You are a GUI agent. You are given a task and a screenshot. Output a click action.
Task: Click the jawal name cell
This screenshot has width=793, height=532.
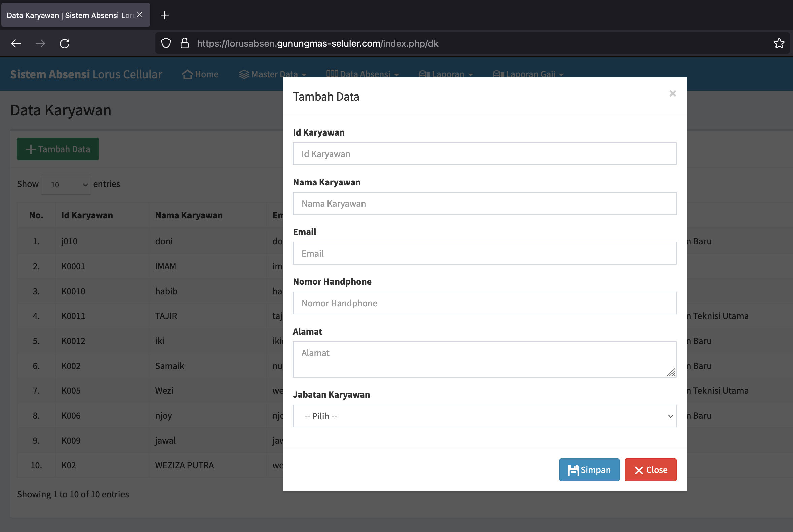[207, 441]
